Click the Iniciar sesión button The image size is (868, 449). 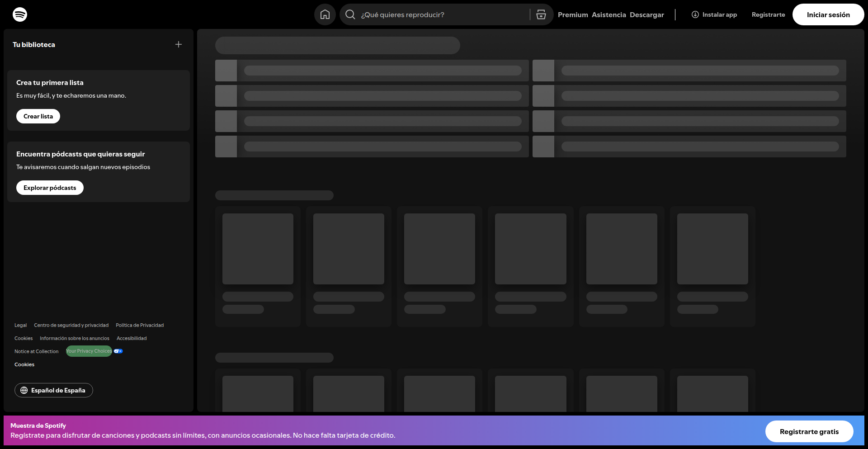(x=828, y=14)
